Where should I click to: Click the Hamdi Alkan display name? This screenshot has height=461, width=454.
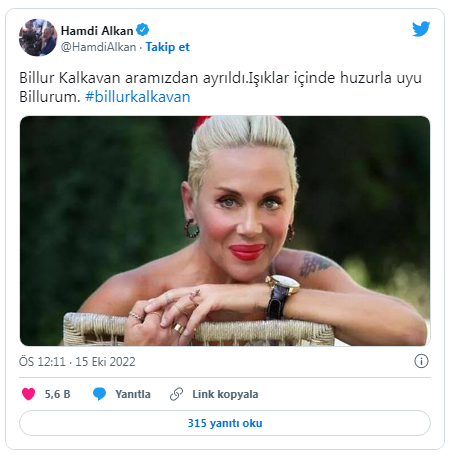[97, 31]
